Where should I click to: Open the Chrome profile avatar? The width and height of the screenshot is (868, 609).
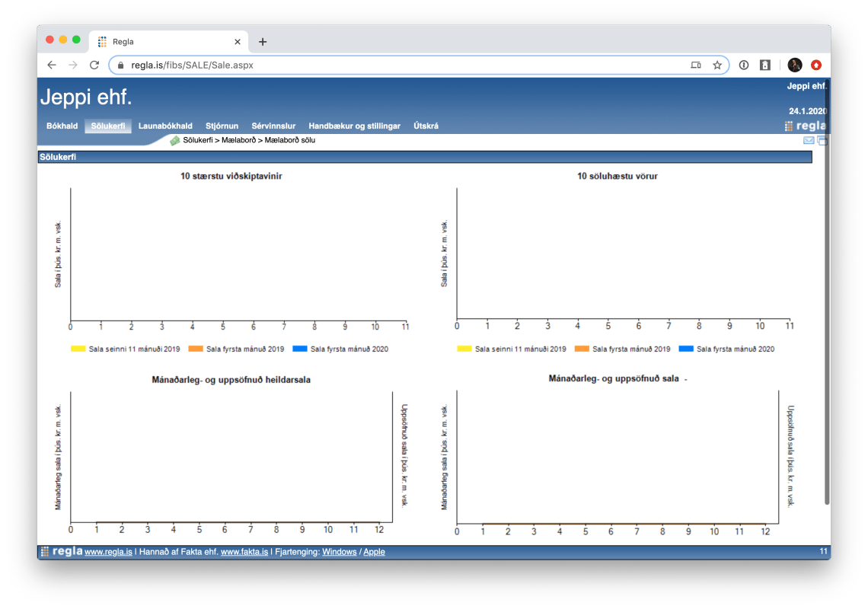(795, 65)
